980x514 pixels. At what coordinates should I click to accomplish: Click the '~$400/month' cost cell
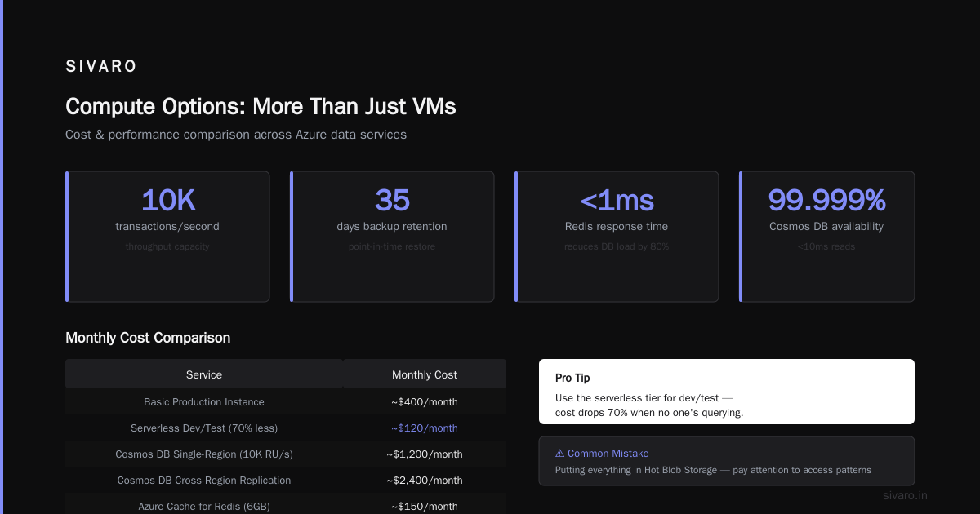[x=425, y=402]
